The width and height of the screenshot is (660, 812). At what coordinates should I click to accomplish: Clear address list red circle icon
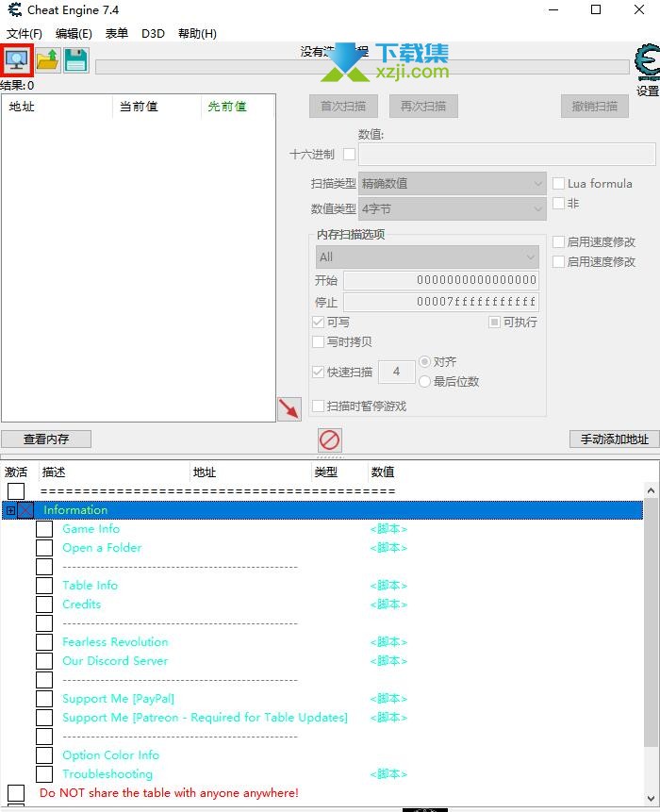(330, 440)
